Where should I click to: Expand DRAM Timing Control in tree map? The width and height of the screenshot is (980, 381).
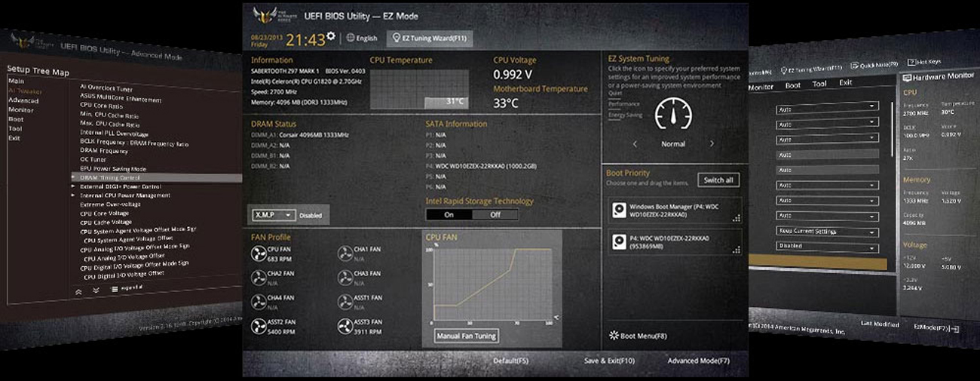point(73,177)
